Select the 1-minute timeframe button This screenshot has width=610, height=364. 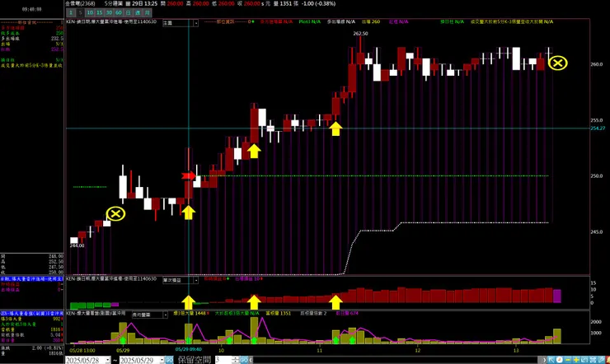point(71,12)
